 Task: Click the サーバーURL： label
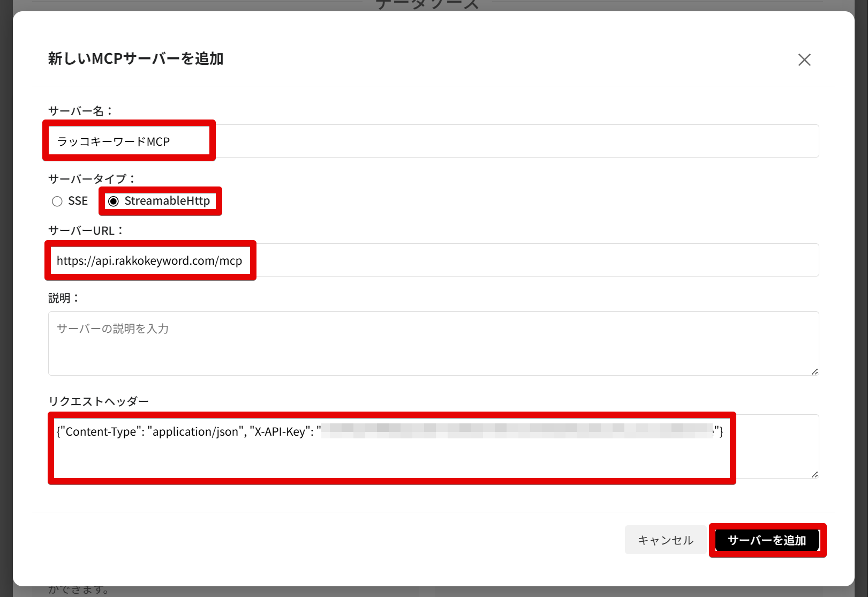[87, 230]
